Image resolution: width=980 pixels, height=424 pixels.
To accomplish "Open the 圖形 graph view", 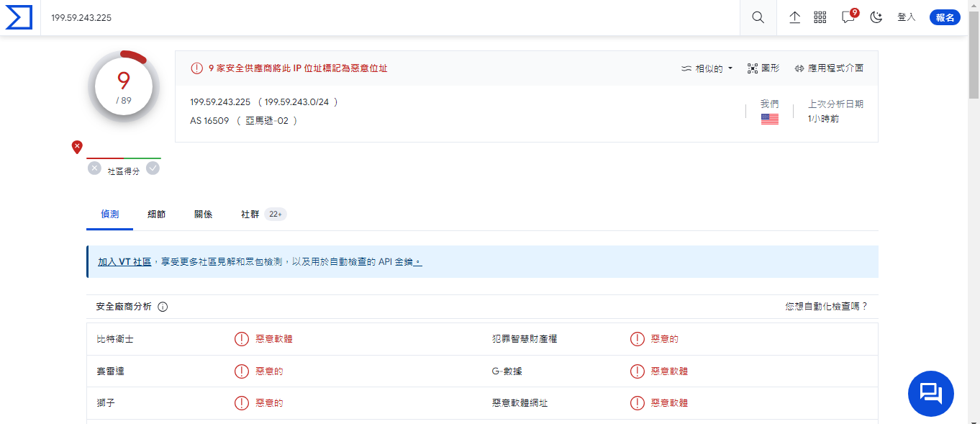I will click(x=763, y=68).
